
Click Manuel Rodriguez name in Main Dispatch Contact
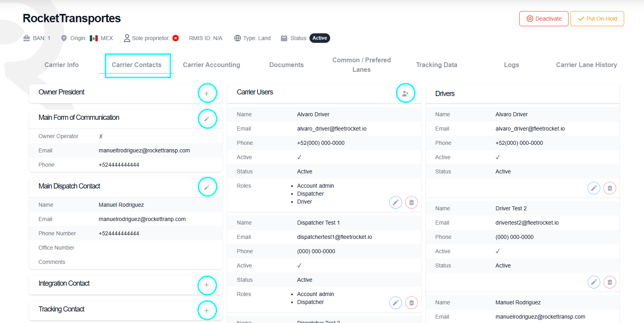tap(121, 205)
